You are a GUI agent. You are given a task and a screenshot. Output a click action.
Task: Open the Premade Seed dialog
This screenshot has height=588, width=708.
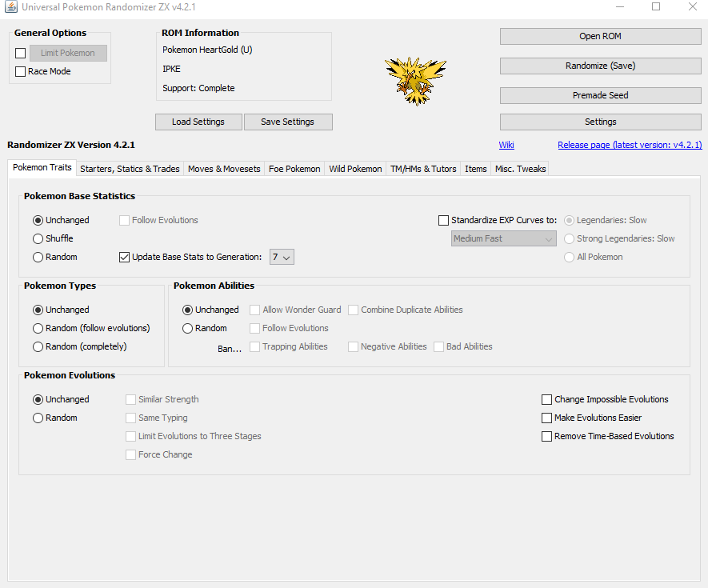click(600, 95)
